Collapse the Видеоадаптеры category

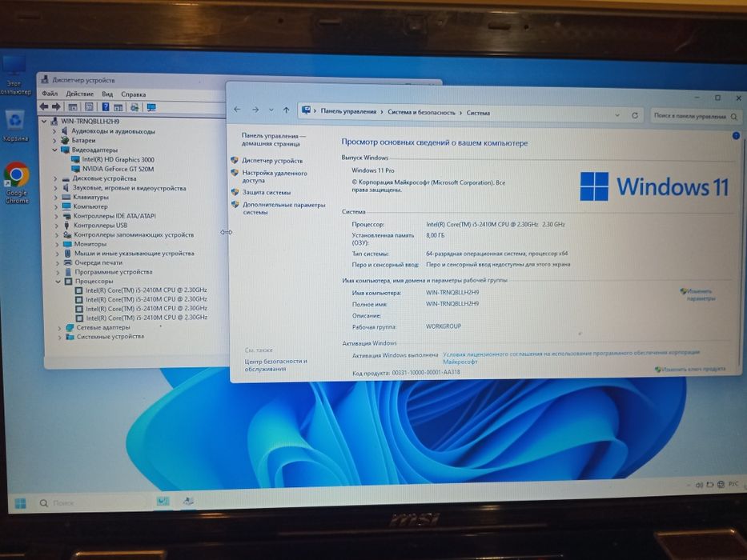tap(54, 150)
